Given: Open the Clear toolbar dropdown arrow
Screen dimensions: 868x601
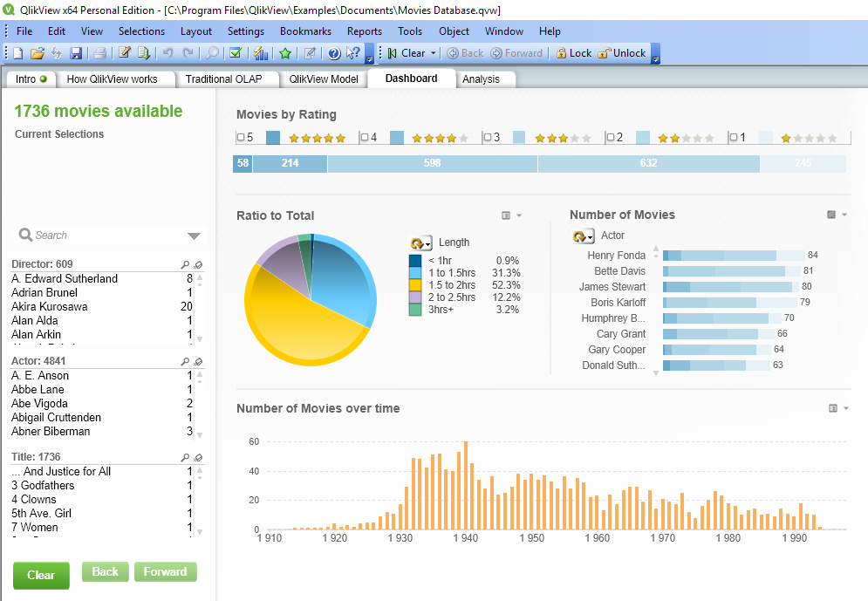Looking at the screenshot, I should [x=434, y=53].
